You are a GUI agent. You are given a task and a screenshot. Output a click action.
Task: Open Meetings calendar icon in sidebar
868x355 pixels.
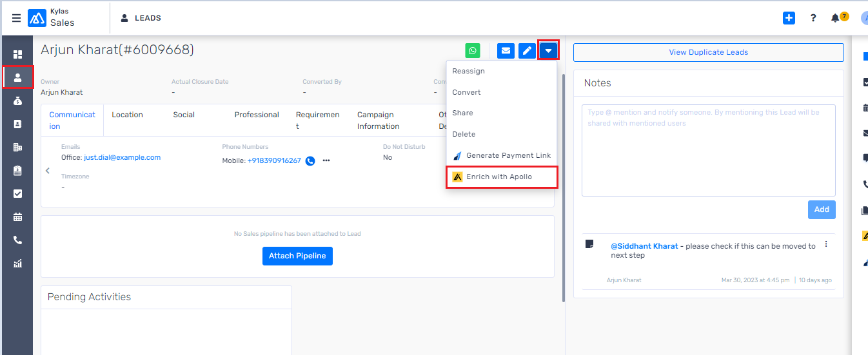click(17, 216)
